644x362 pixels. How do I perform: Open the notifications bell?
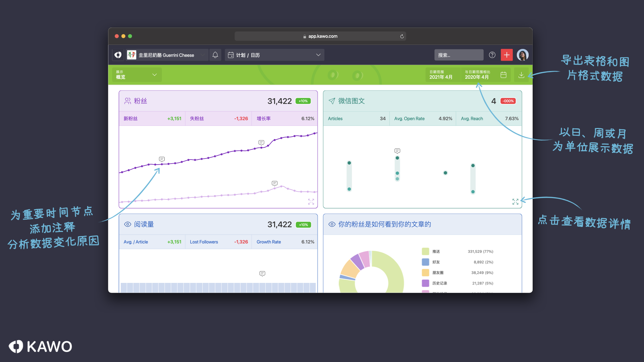pos(215,55)
